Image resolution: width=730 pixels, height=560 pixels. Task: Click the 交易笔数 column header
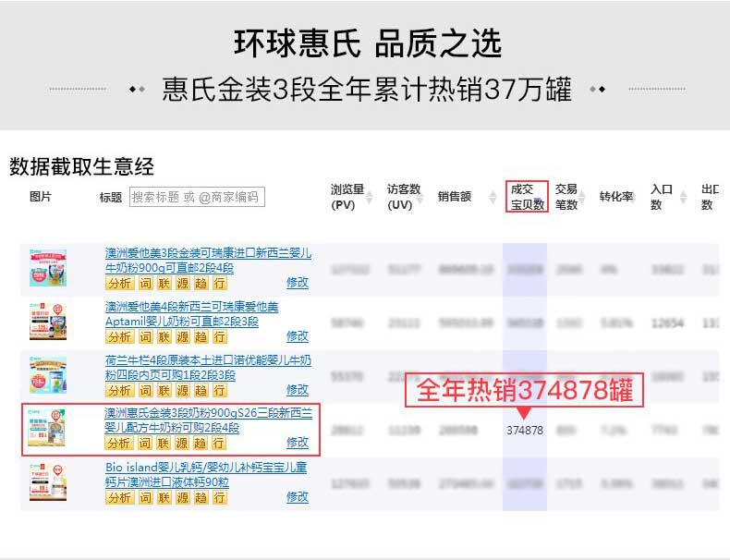tap(566, 197)
